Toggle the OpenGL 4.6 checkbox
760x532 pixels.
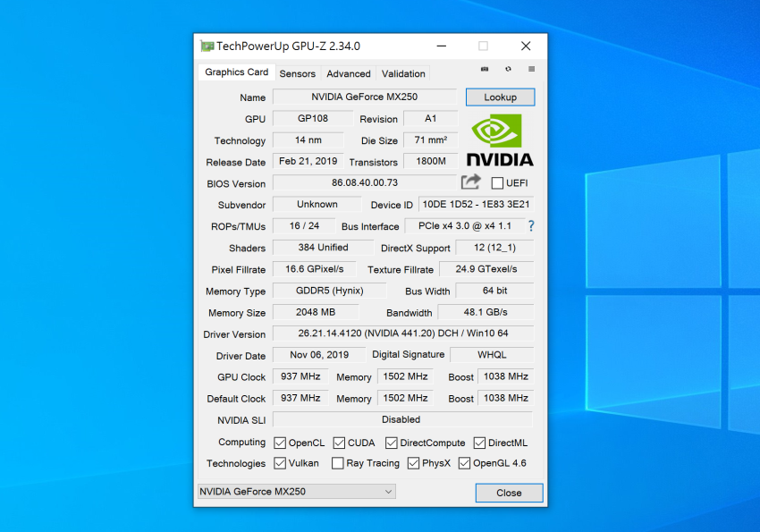(x=464, y=463)
